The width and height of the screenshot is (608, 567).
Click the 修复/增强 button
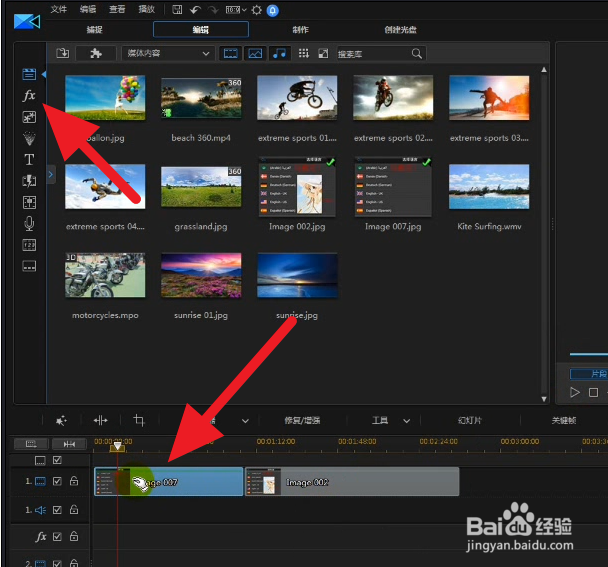pos(302,420)
